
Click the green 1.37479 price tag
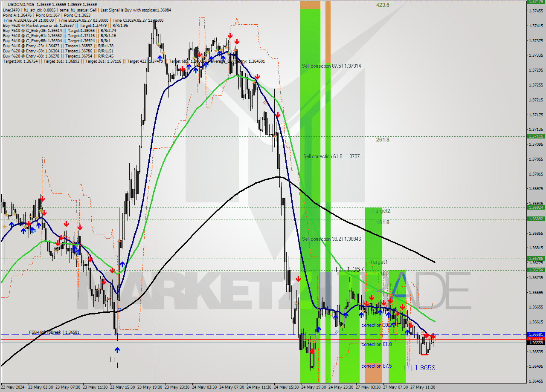535,2
